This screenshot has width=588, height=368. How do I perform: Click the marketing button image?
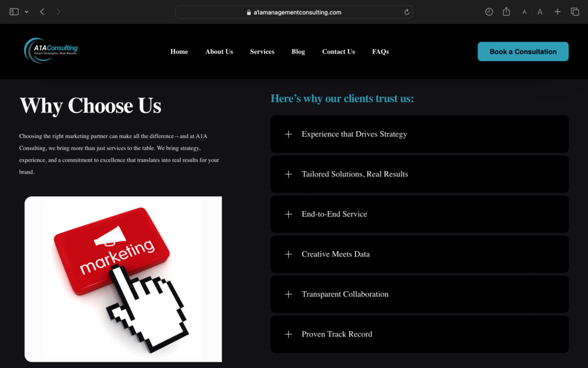123,279
